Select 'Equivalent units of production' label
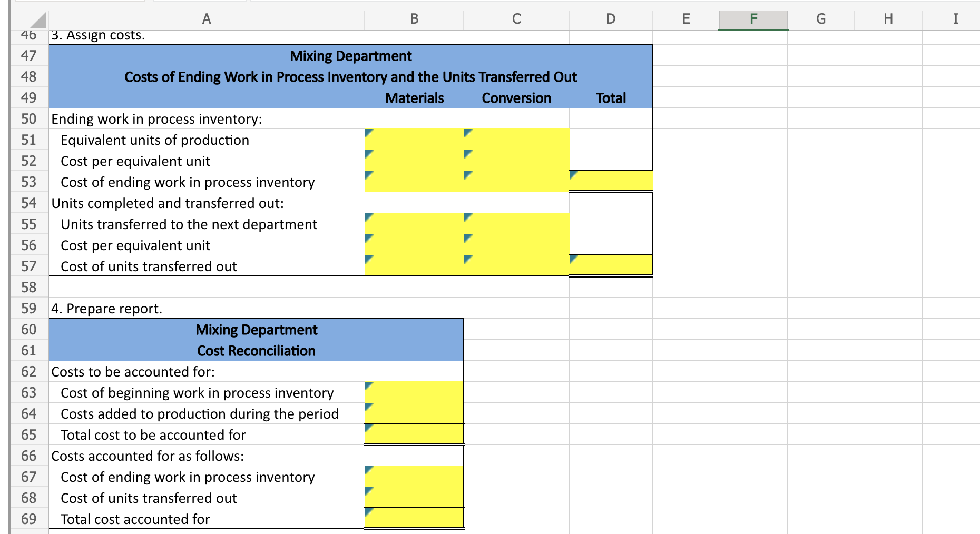Viewport: 980px width, 534px height. 155,140
